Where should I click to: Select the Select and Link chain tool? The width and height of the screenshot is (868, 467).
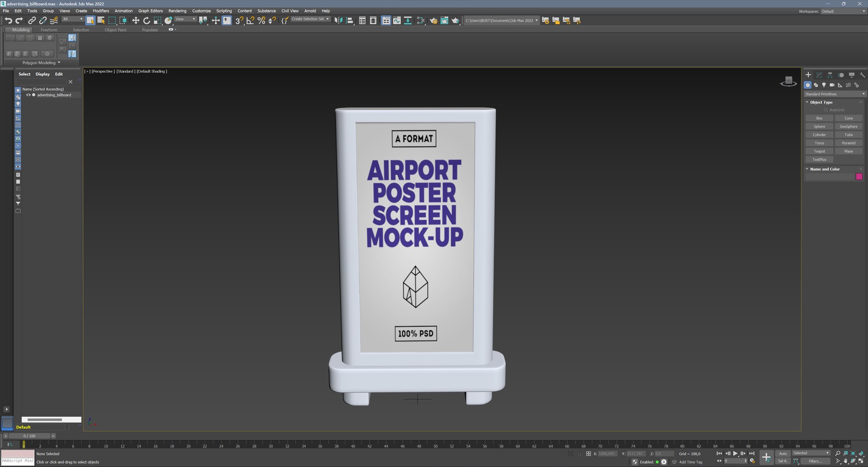(32, 20)
